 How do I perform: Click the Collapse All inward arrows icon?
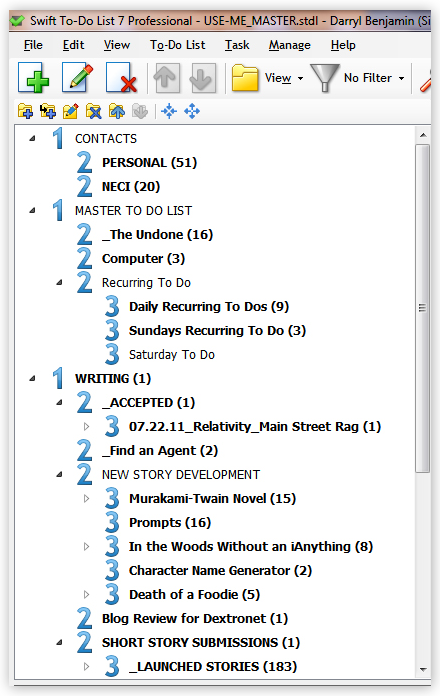169,111
